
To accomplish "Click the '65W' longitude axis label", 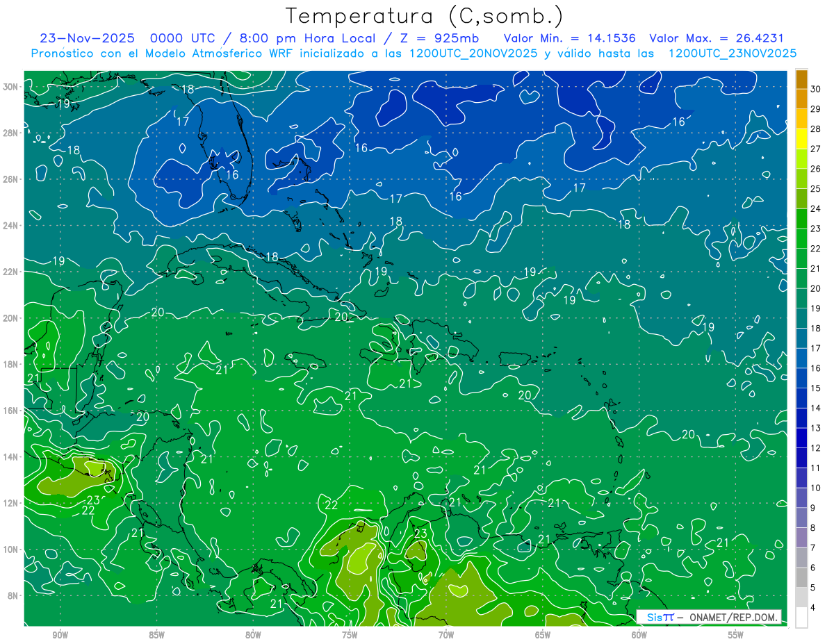I will point(543,635).
